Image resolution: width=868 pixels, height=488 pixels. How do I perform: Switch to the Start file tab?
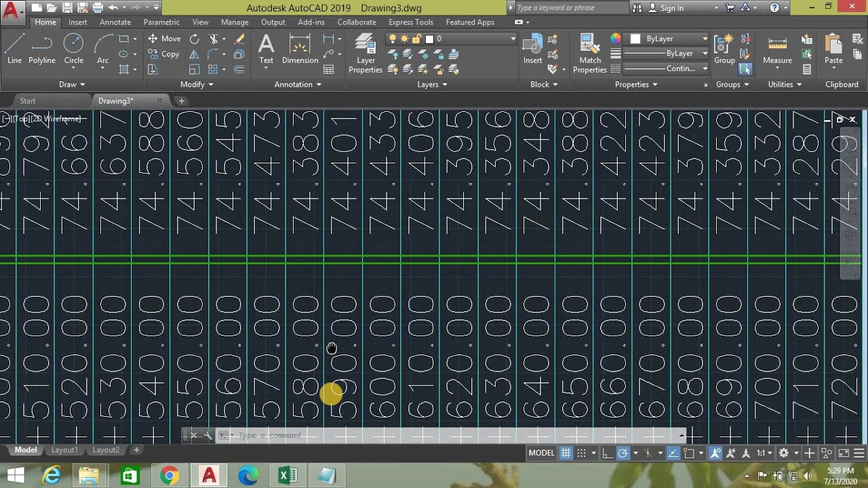pos(28,100)
